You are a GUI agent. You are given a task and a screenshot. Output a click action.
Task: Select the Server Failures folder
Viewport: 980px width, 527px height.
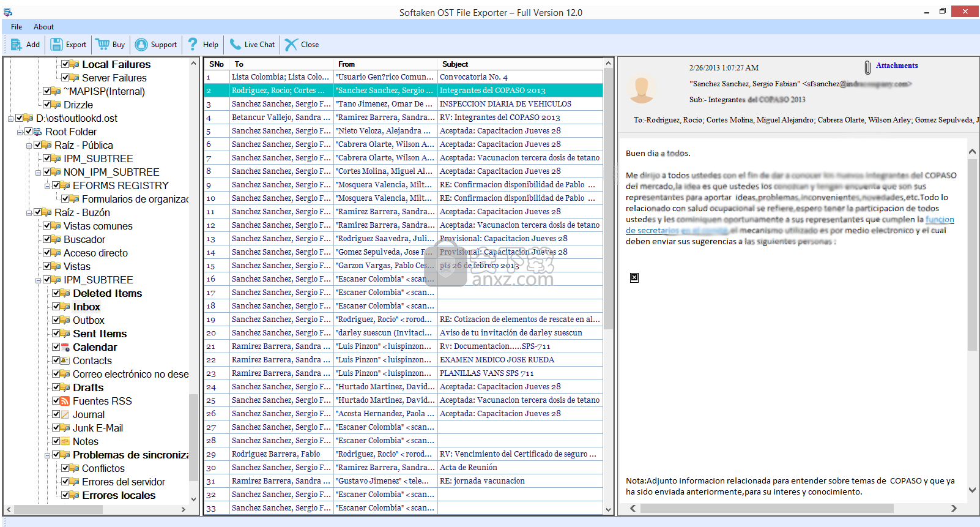pos(114,78)
